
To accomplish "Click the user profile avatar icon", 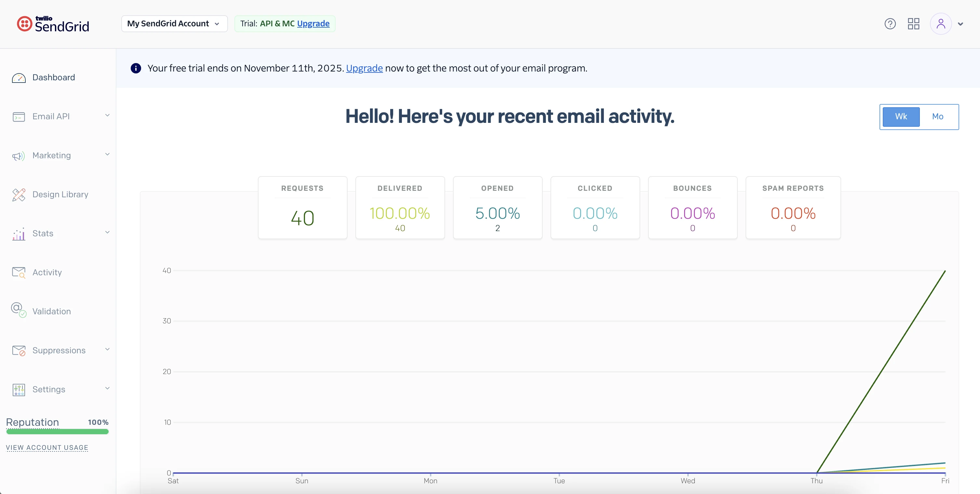I will click(941, 24).
